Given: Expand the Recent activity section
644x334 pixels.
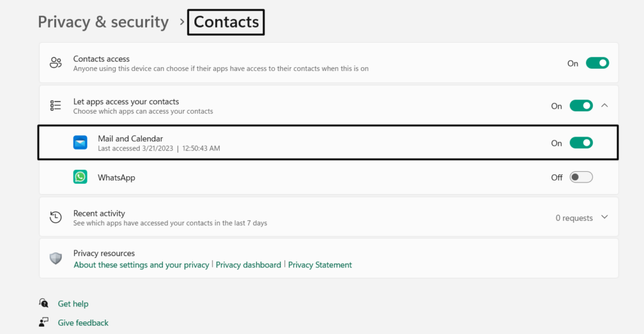Looking at the screenshot, I should (x=604, y=218).
